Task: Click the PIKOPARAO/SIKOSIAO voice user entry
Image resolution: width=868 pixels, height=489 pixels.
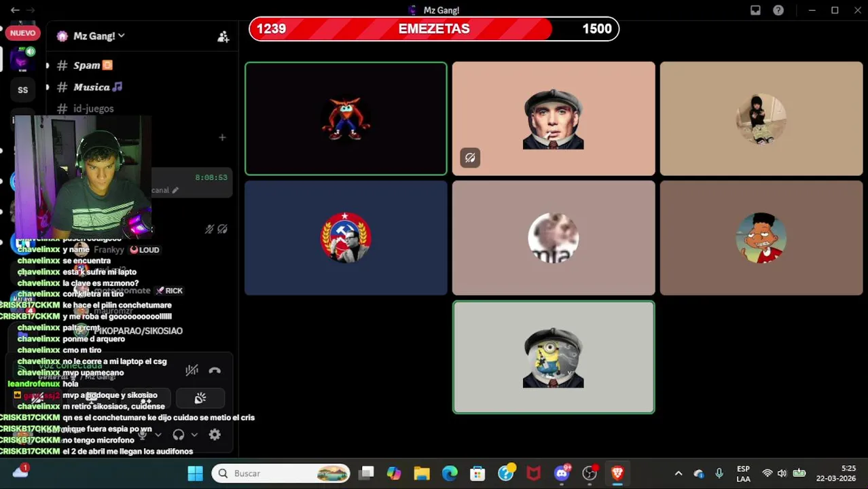Action: pos(129,331)
